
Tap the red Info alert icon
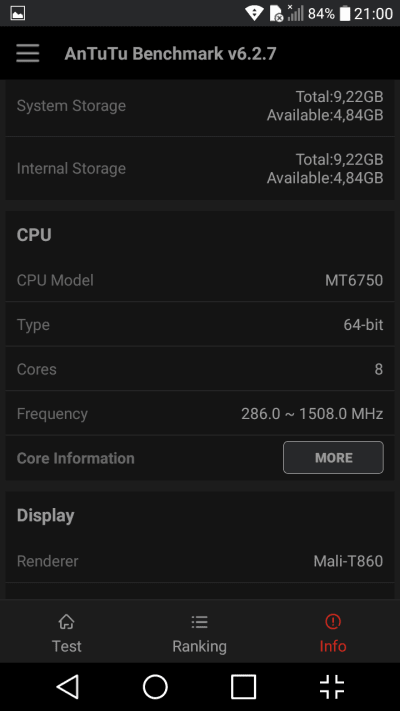click(333, 621)
